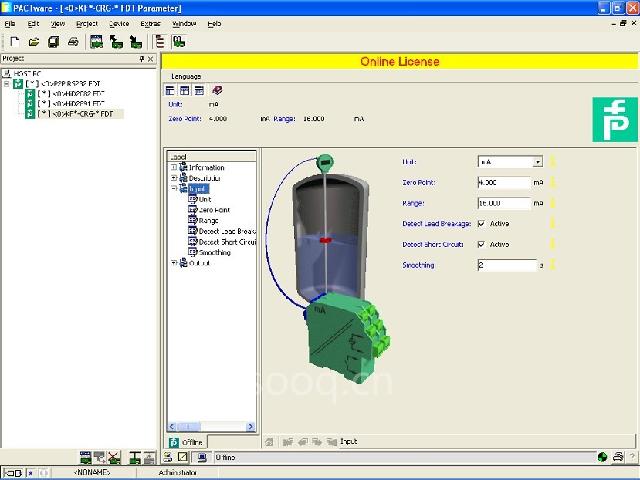Click the Language menu button
Screen dimensions: 640x480
[186, 76]
